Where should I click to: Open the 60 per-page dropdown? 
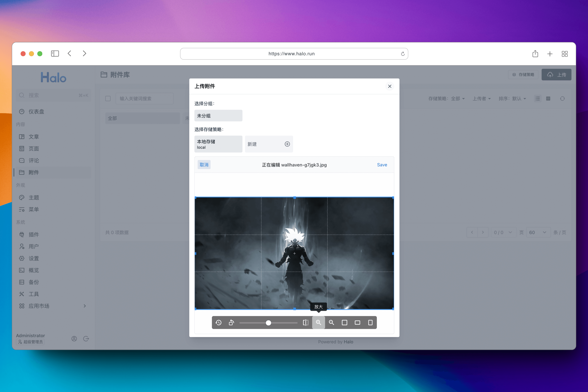click(538, 232)
